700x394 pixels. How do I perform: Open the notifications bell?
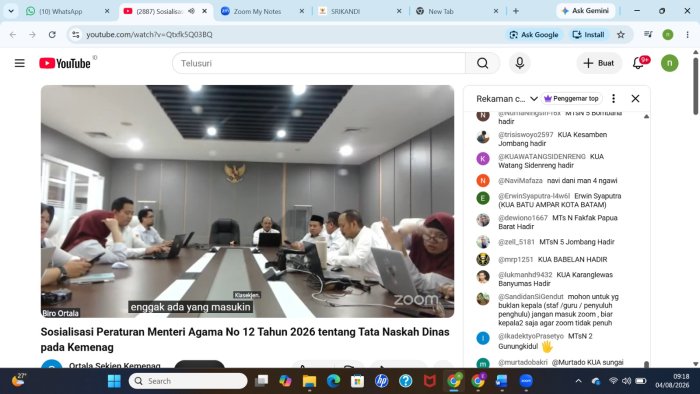[639, 63]
